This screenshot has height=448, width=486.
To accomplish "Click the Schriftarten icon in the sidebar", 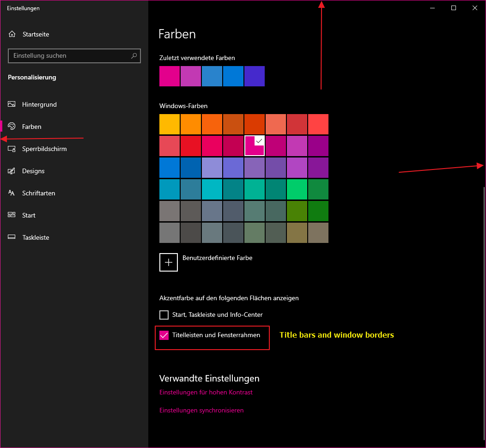I will coord(12,193).
